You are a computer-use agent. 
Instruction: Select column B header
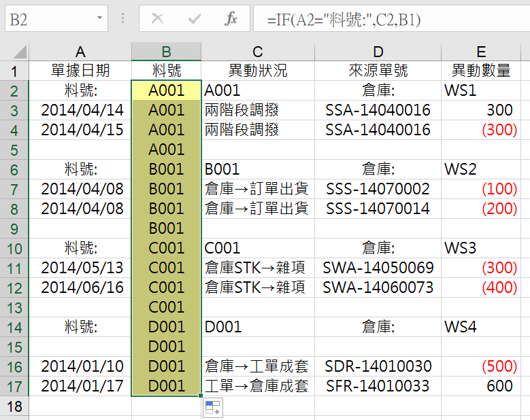click(x=166, y=52)
